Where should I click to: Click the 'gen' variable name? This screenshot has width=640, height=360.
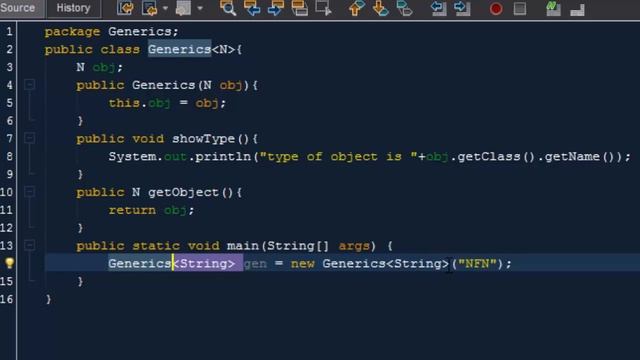click(255, 264)
